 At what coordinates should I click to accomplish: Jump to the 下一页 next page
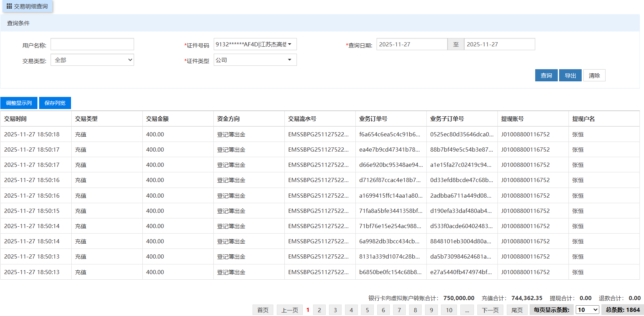[490, 310]
